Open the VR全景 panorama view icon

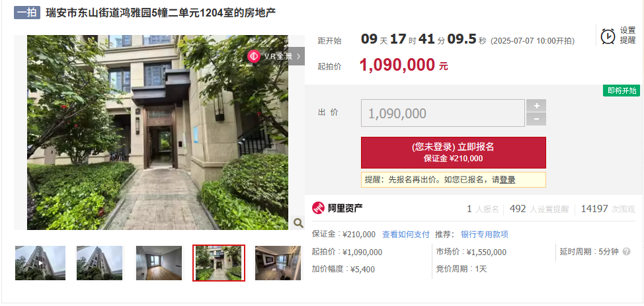[254, 56]
